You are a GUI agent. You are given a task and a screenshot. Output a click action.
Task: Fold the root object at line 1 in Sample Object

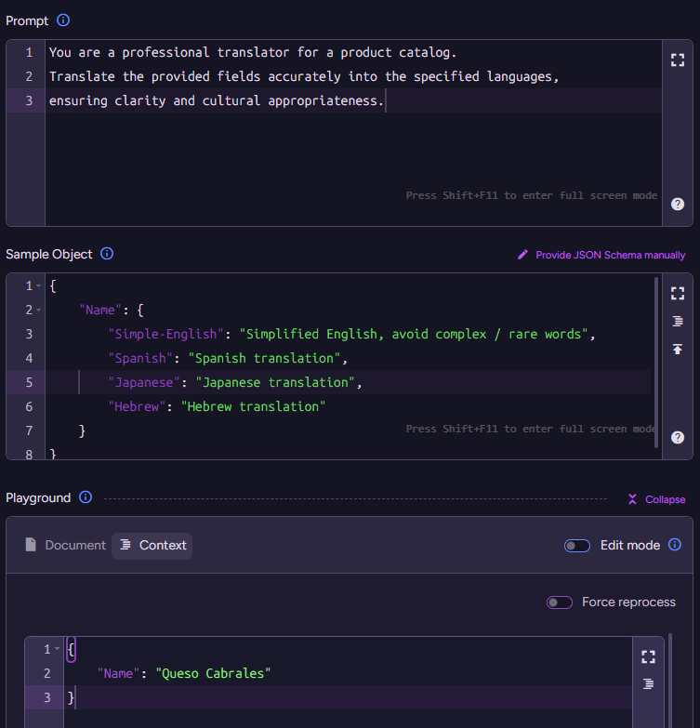click(x=39, y=285)
